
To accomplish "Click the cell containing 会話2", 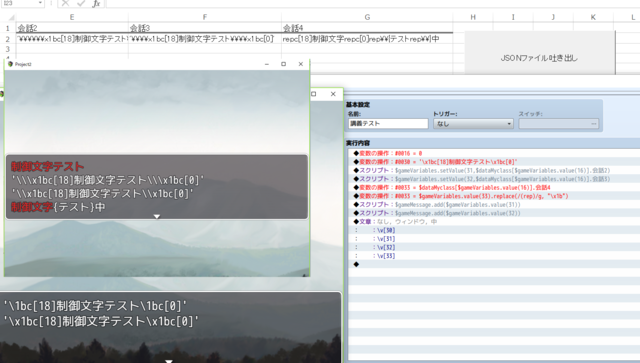I will pos(72,28).
